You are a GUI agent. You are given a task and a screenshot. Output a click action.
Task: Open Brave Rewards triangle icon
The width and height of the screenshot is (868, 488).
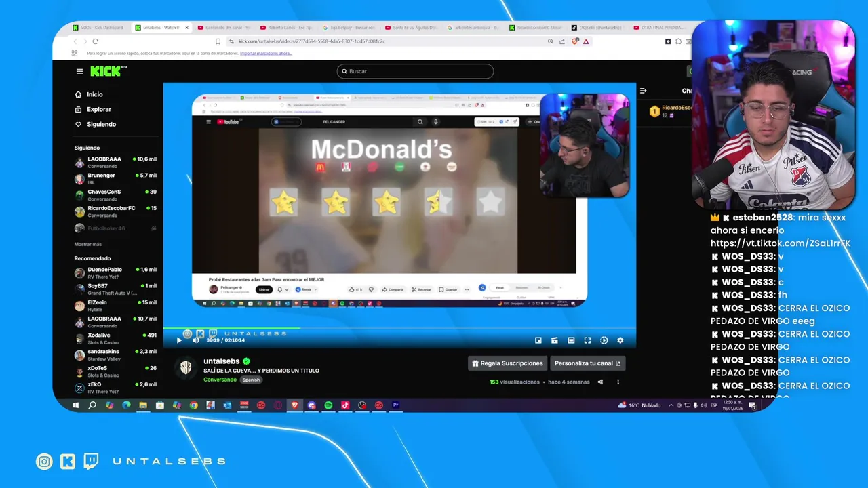(586, 41)
